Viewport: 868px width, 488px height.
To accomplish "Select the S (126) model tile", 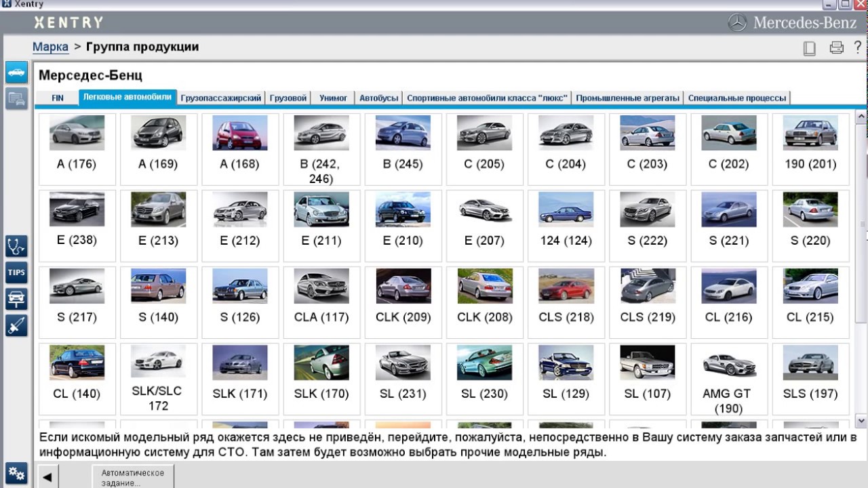I will 240,302.
